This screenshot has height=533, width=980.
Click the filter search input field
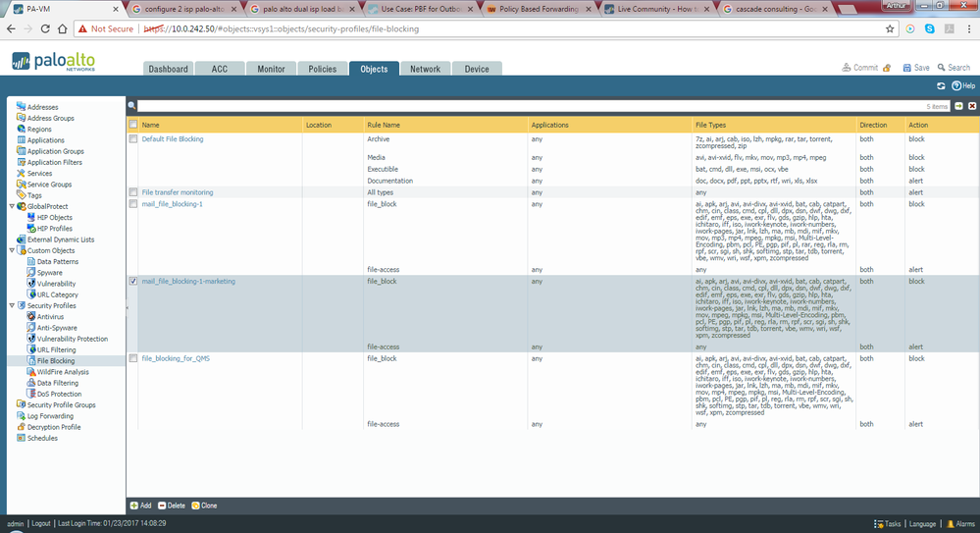(x=530, y=105)
